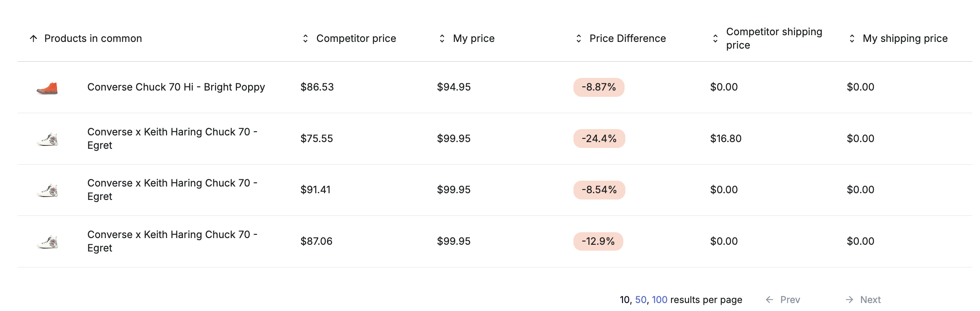The width and height of the screenshot is (980, 311).
Task: Click the -12.9% price difference badge
Action: tap(598, 241)
